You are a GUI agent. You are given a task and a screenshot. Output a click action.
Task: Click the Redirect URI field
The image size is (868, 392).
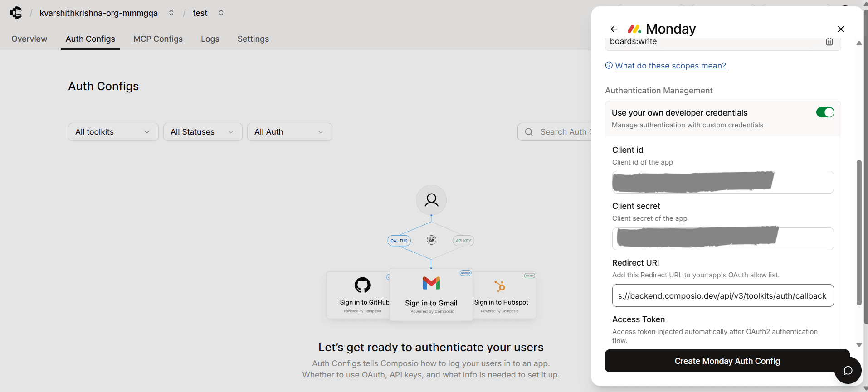(723, 295)
